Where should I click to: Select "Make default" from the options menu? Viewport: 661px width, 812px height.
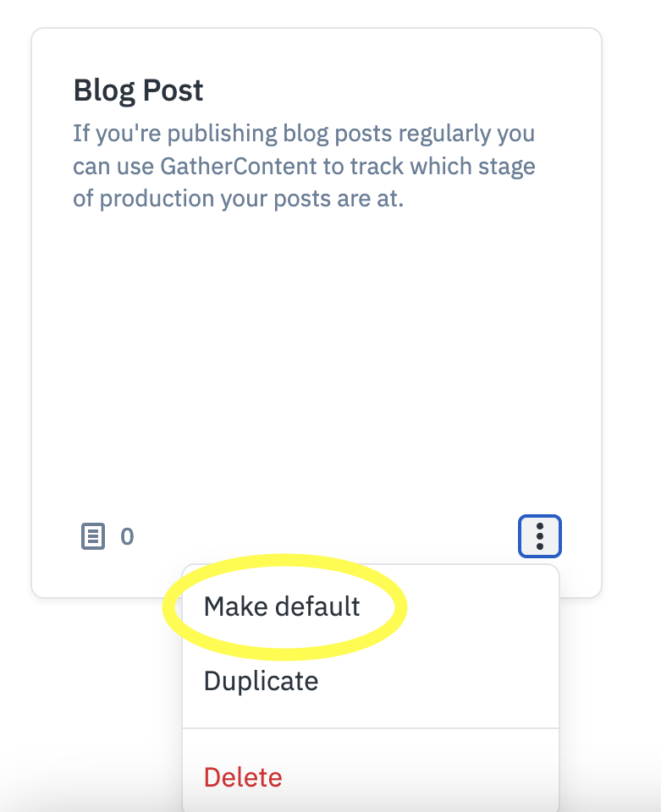pos(282,606)
